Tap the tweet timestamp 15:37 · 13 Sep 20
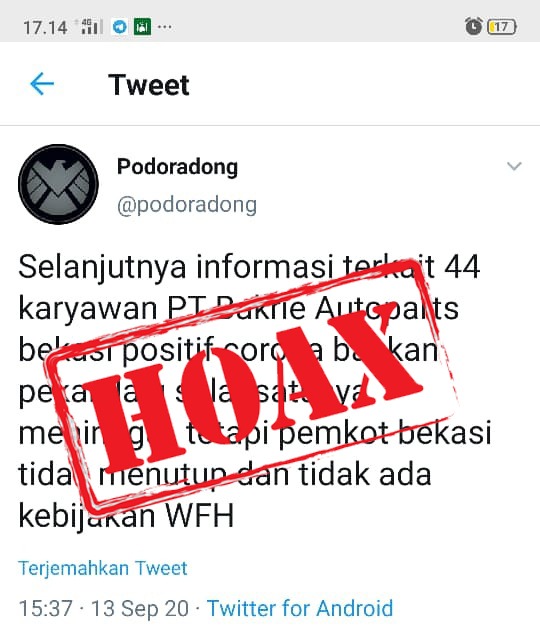This screenshot has width=540, height=632. (104, 608)
